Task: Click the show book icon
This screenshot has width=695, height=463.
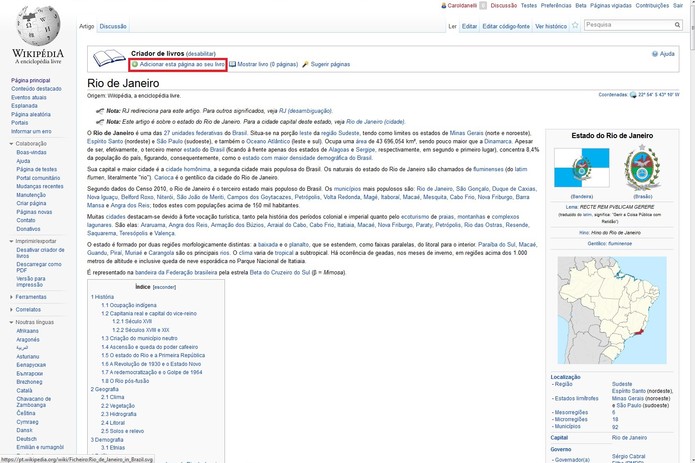Action: pos(232,64)
